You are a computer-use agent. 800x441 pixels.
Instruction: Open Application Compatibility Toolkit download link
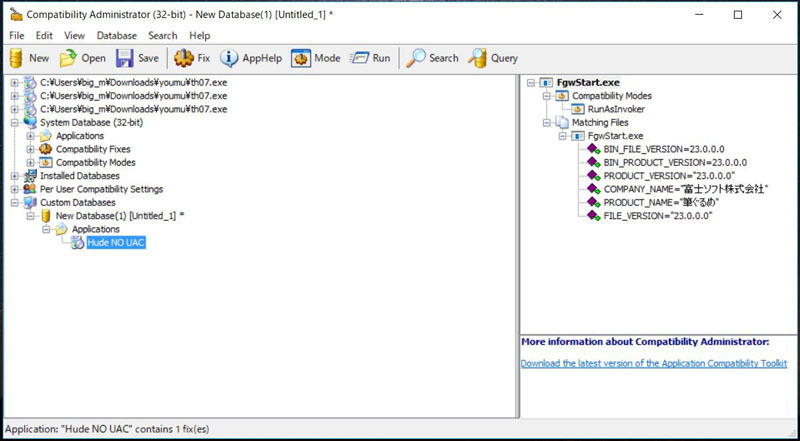(x=654, y=363)
